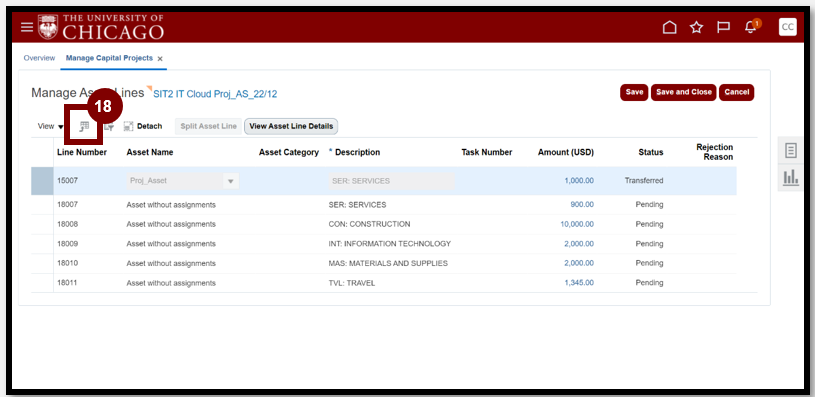Close the Manage Capital Projects tab
The height and width of the screenshot is (397, 815).
pyautogui.click(x=160, y=59)
